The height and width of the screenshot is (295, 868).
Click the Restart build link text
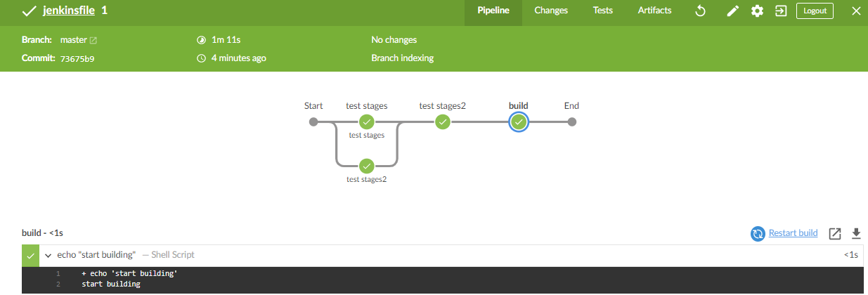coord(793,233)
